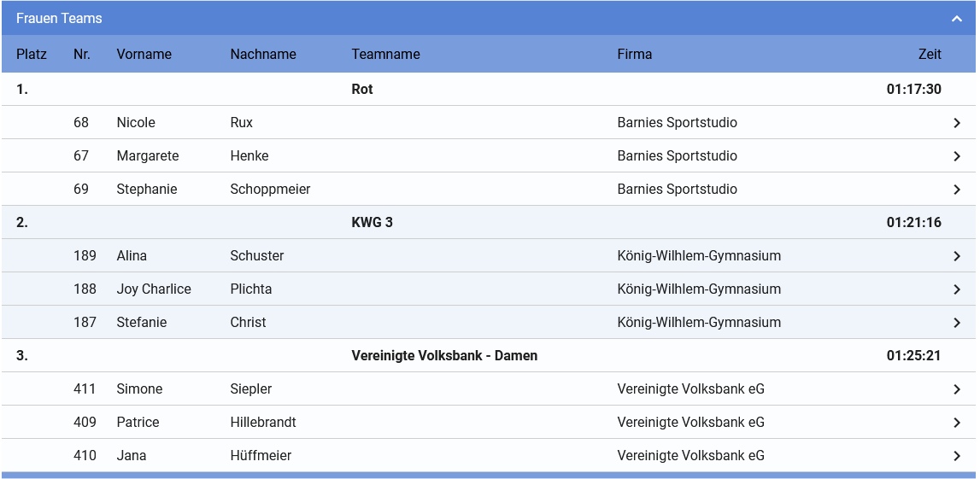This screenshot has height=479, width=980.
Task: Select the Rot team header row
Action: (x=488, y=90)
